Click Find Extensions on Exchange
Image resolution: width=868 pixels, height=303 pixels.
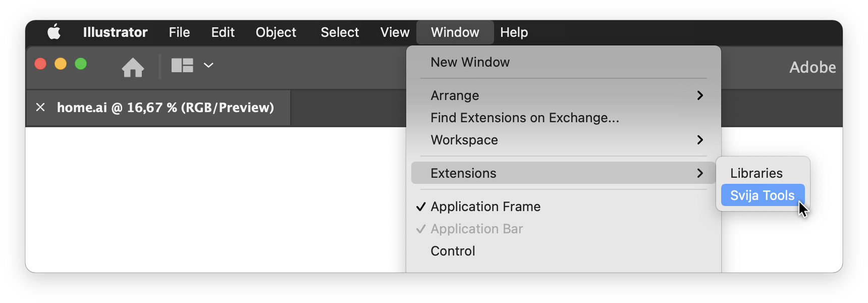(524, 118)
